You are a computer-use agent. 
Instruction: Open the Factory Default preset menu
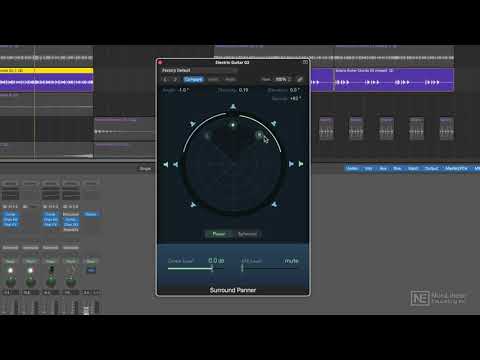point(199,70)
